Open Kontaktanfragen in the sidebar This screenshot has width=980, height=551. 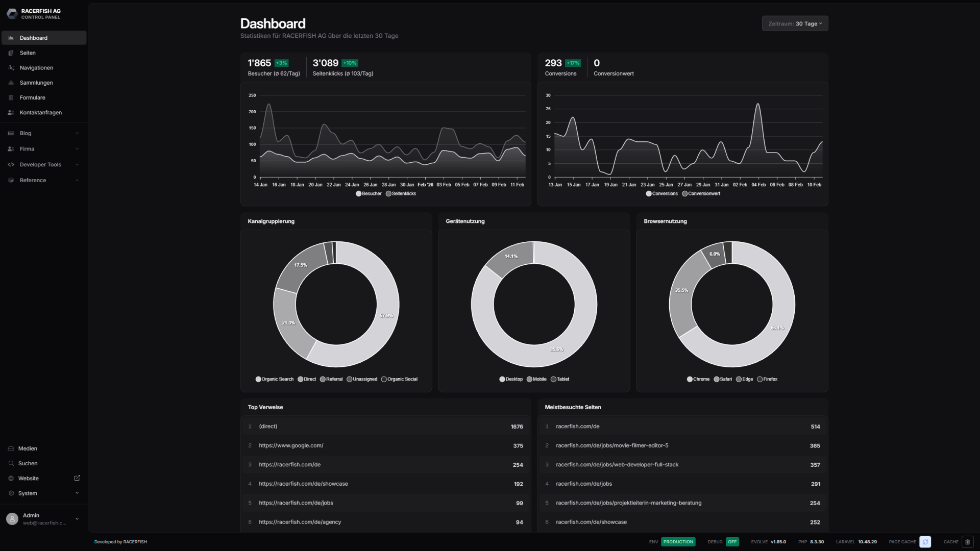[x=40, y=113]
